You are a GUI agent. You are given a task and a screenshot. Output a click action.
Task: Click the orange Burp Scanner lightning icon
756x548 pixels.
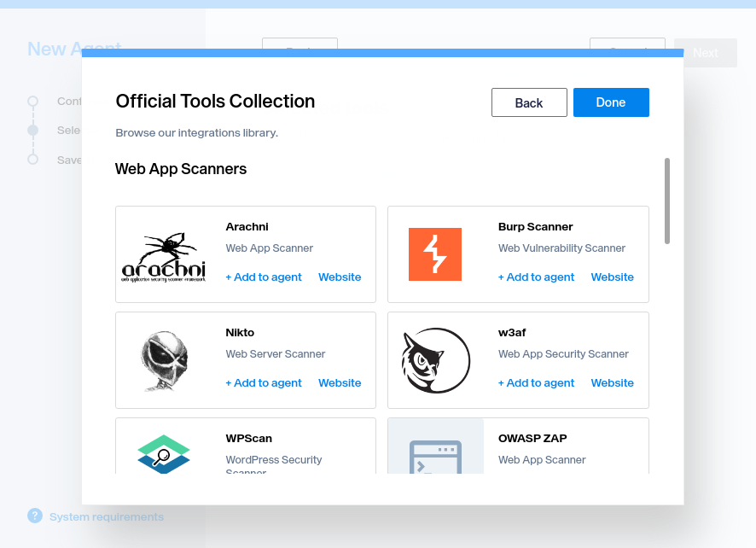(435, 254)
